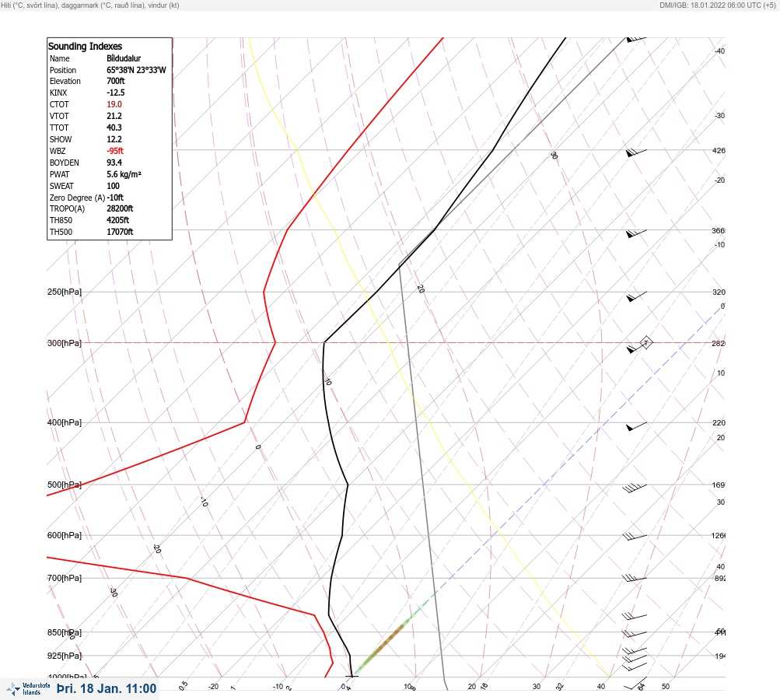The height and width of the screenshot is (700, 780).
Task: Select the position value 65°38'N 23°33'W
Action: coord(136,70)
